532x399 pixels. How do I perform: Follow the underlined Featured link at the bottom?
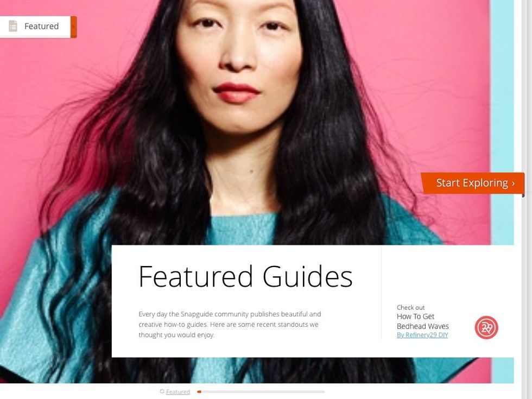coord(178,392)
